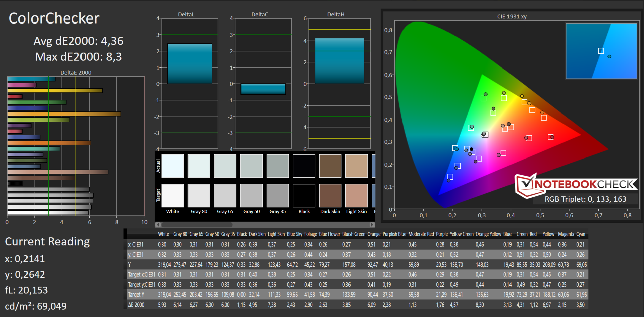Viewport: 644px width, 317px height.
Task: Click the left arrow of swatch scrollbar
Action: (x=158, y=225)
